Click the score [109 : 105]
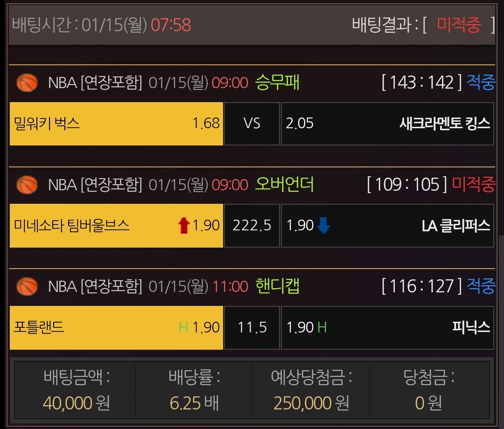Screen dimensions: 504x429 (407, 184)
